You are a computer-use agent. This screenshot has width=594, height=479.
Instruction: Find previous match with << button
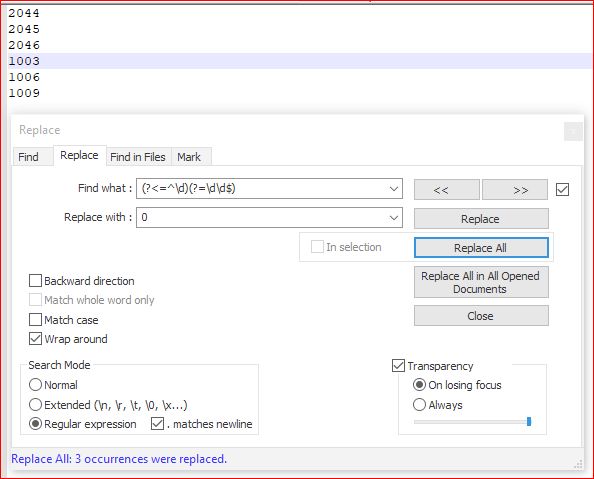click(447, 189)
